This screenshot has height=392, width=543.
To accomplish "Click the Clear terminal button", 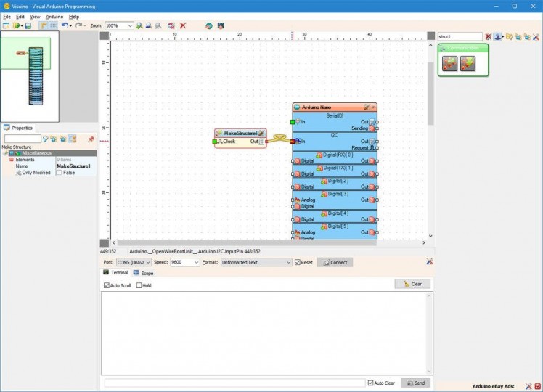I will 412,284.
